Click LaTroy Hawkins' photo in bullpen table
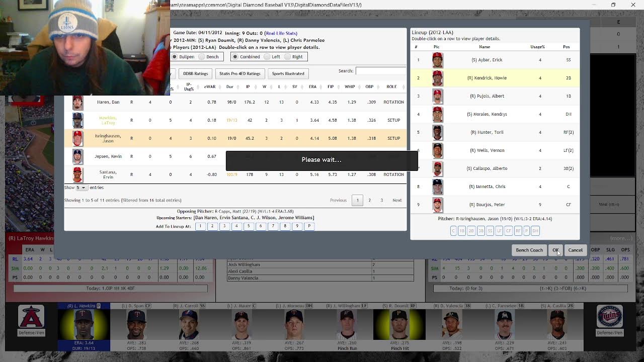 click(77, 120)
